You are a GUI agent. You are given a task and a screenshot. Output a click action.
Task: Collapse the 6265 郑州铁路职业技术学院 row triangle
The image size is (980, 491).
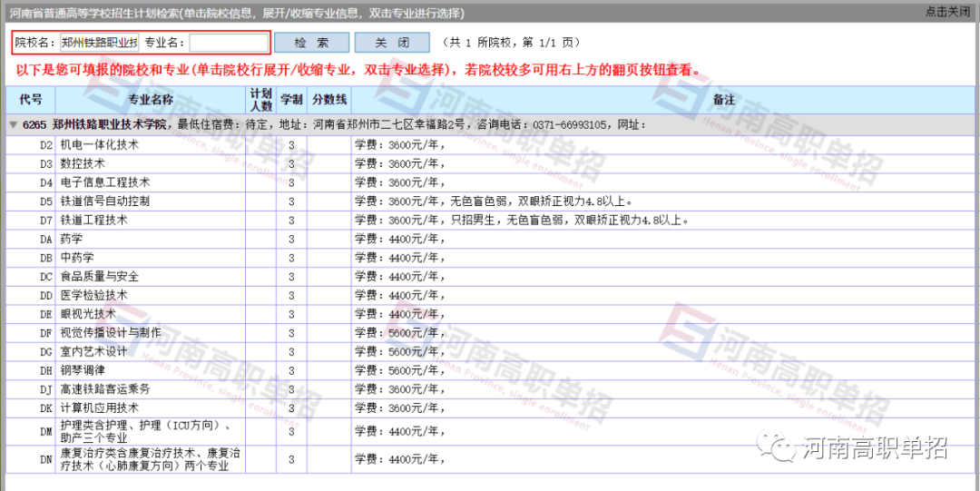[13, 125]
